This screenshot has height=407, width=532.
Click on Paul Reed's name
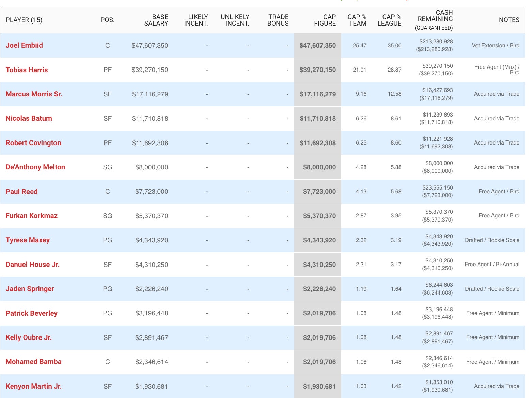(21, 192)
